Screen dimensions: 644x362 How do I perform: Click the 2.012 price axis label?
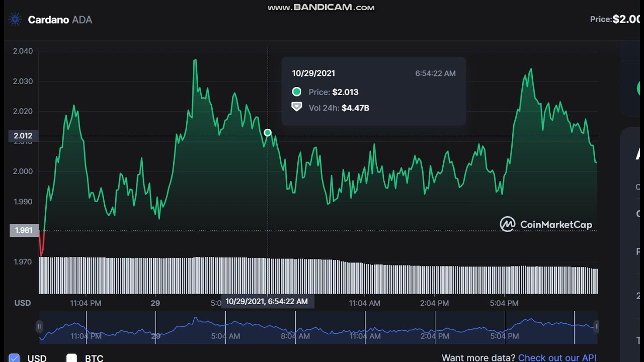(23, 136)
